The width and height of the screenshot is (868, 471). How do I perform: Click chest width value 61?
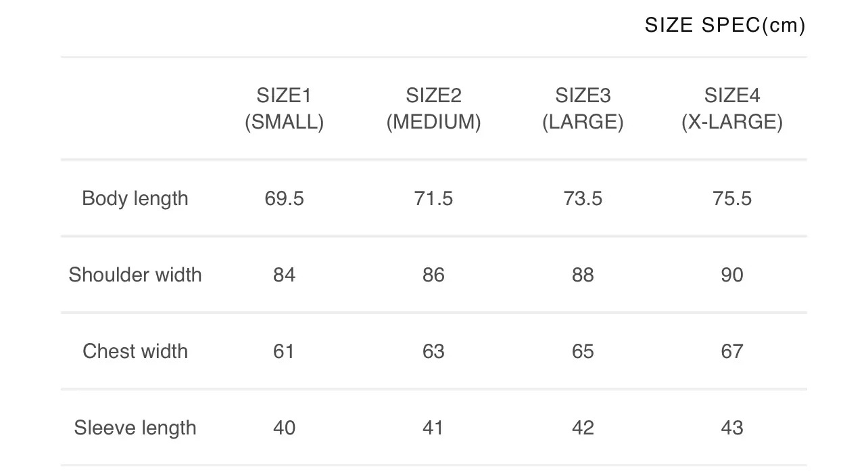click(284, 351)
